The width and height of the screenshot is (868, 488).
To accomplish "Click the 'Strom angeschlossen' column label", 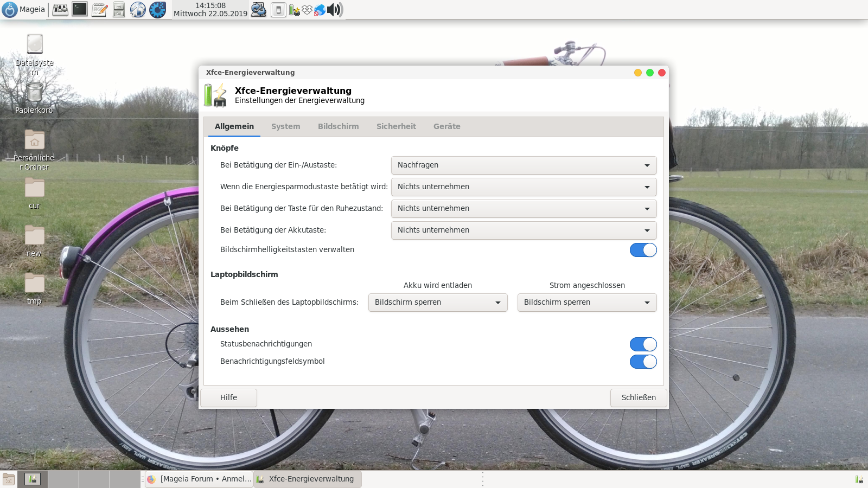I will (x=587, y=285).
